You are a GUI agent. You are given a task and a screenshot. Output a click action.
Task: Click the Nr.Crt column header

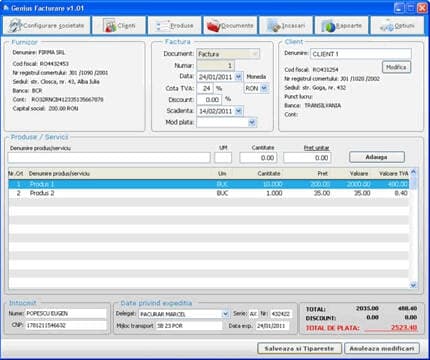(x=16, y=173)
